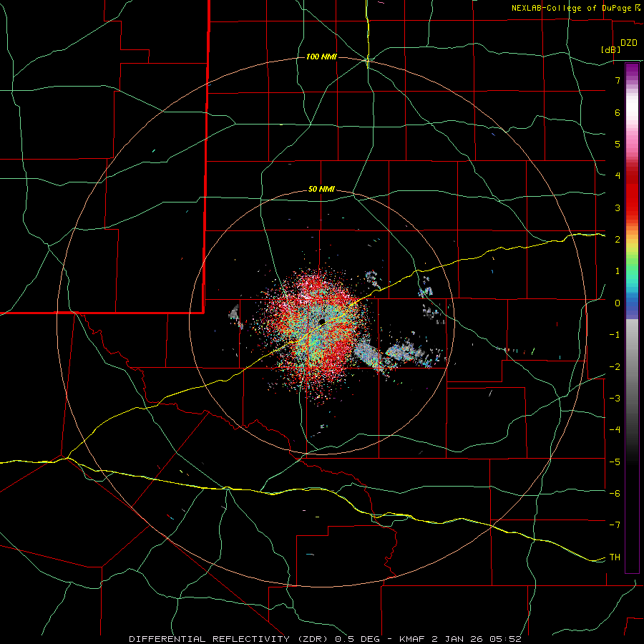Click the 5 value on the color scale

(618, 144)
